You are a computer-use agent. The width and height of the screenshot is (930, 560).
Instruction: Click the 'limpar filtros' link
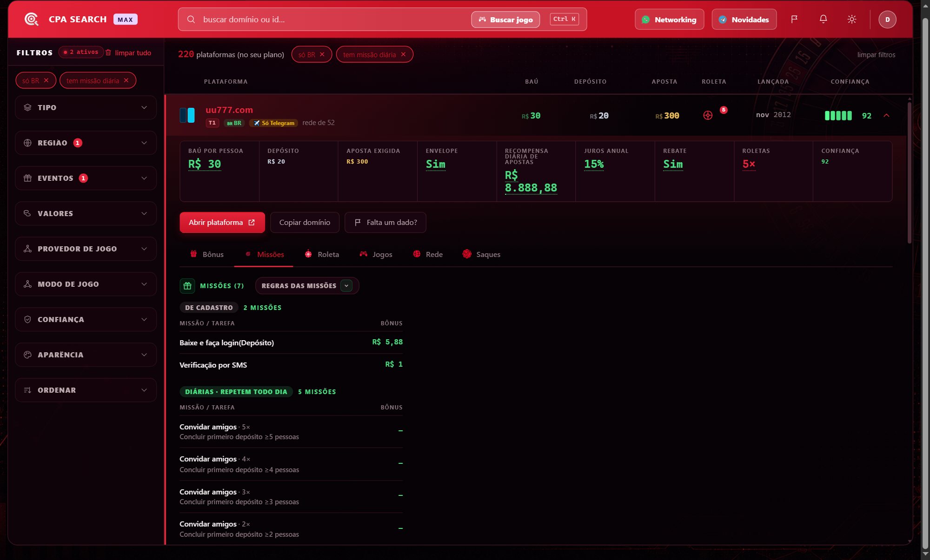tap(876, 54)
